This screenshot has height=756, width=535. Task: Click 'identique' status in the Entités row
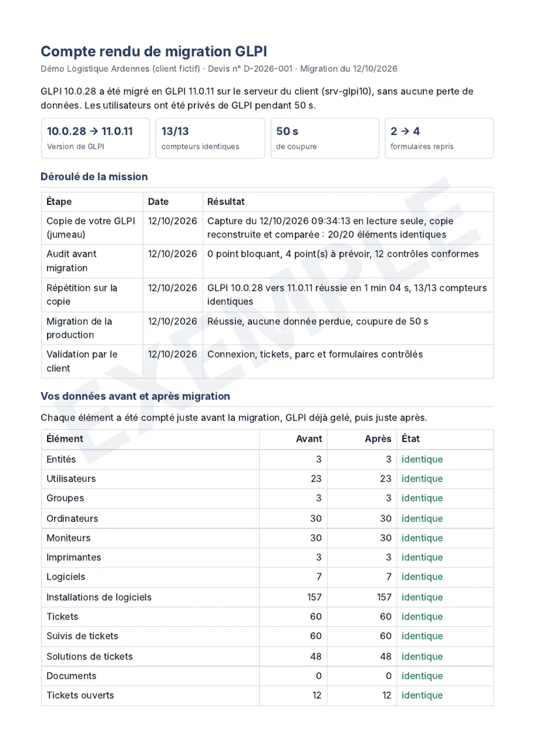(x=422, y=459)
